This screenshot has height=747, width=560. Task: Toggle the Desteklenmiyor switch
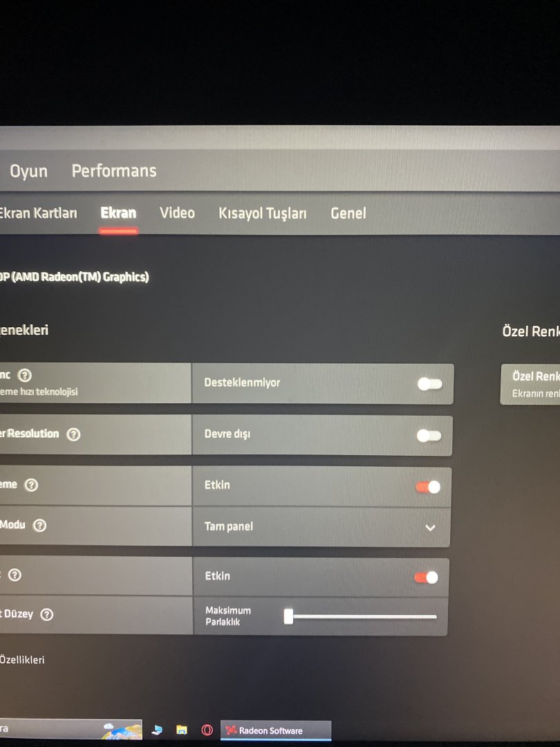pyautogui.click(x=430, y=384)
